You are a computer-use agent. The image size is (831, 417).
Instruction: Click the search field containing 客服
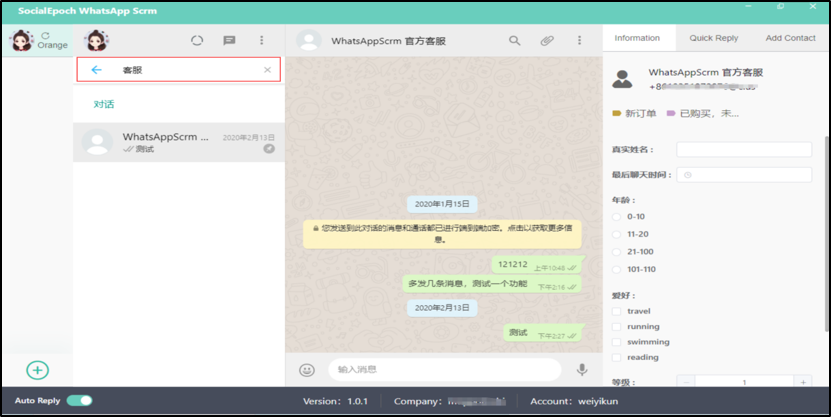coord(179,69)
